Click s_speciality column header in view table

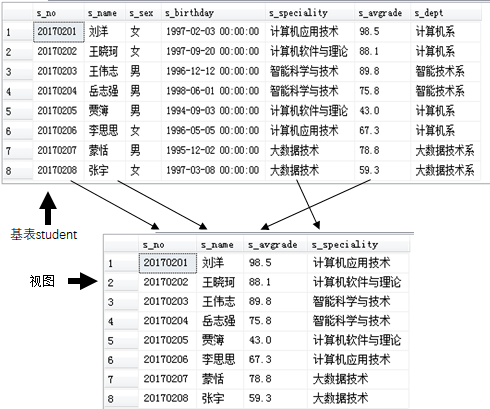point(358,245)
